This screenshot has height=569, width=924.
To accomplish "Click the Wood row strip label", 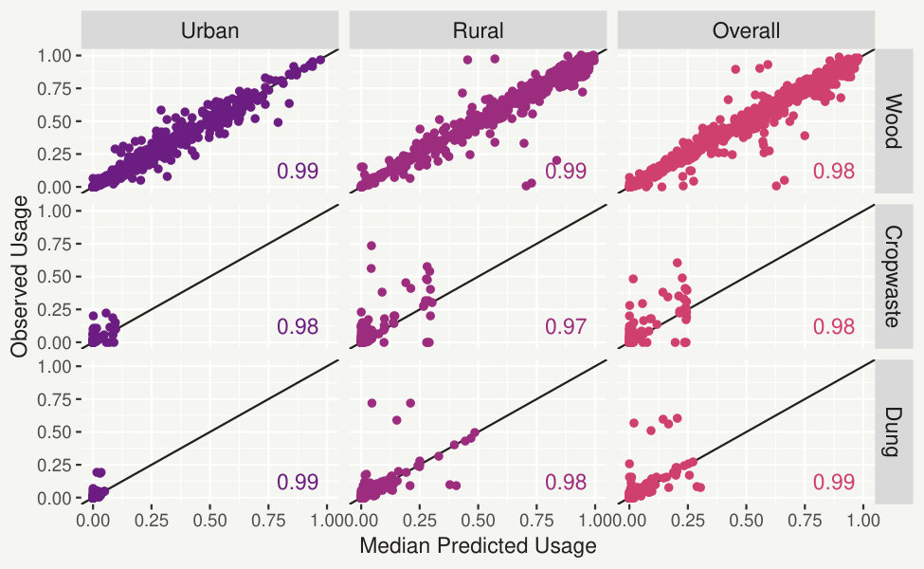I will coord(894,120).
